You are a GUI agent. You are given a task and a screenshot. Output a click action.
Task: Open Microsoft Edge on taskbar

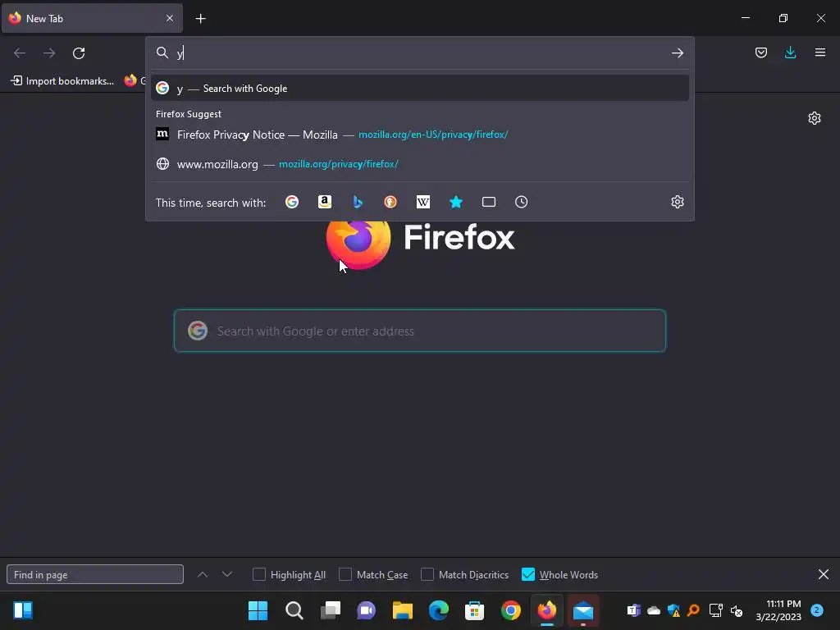(x=438, y=610)
